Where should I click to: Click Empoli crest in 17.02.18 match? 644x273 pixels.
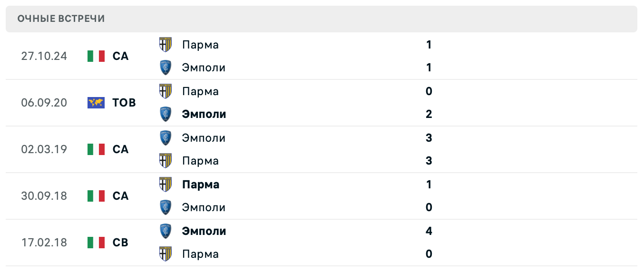coord(165,231)
